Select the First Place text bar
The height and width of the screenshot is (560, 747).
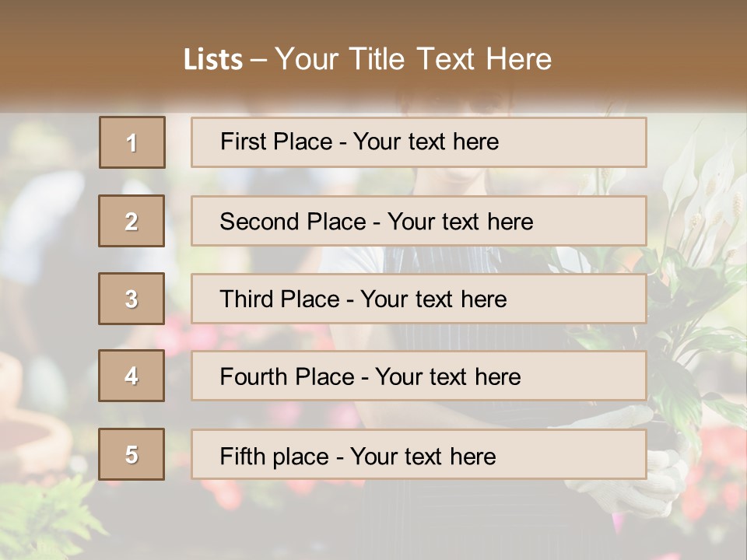coord(419,142)
